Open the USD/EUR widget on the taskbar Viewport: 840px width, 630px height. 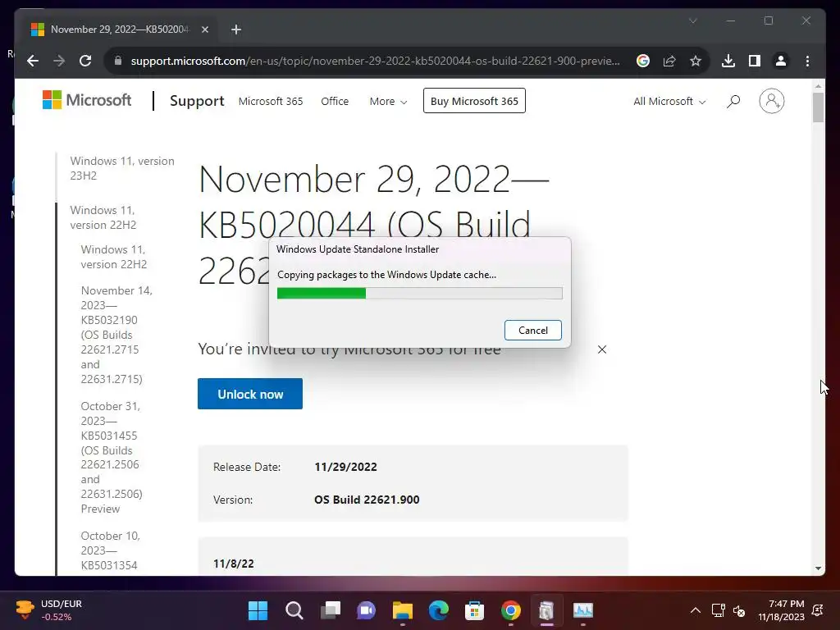tap(48, 610)
